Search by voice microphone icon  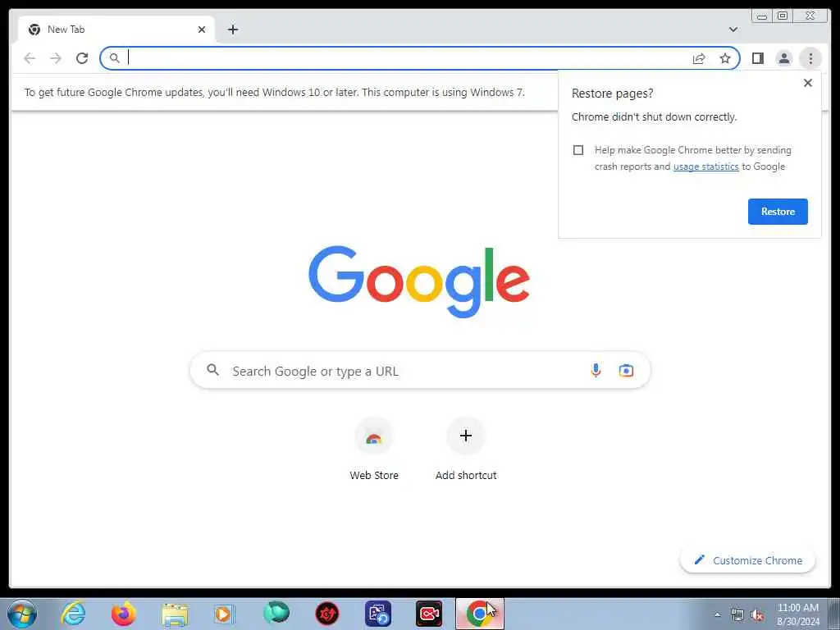(x=596, y=370)
